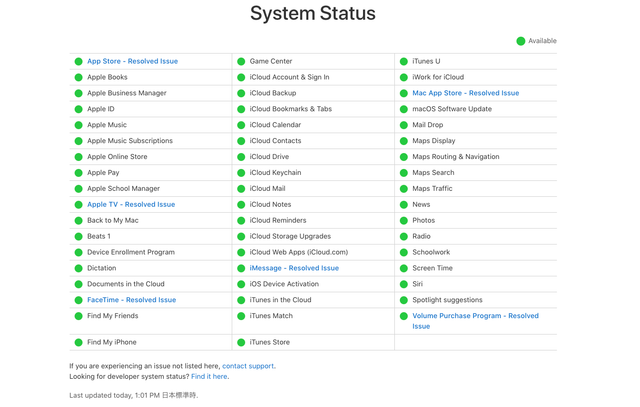Click 'iTunes Match' entry
Screen dimensions: 640x407
[271, 316]
